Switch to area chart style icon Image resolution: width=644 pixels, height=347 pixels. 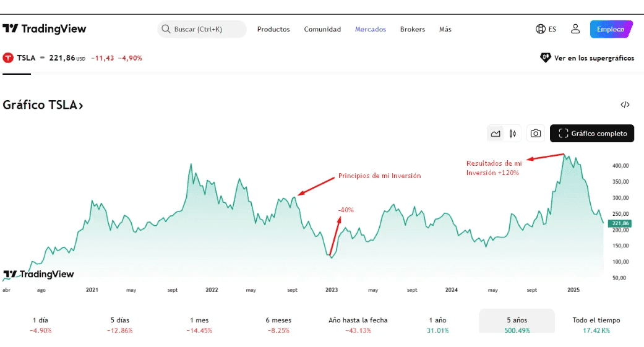pos(496,134)
